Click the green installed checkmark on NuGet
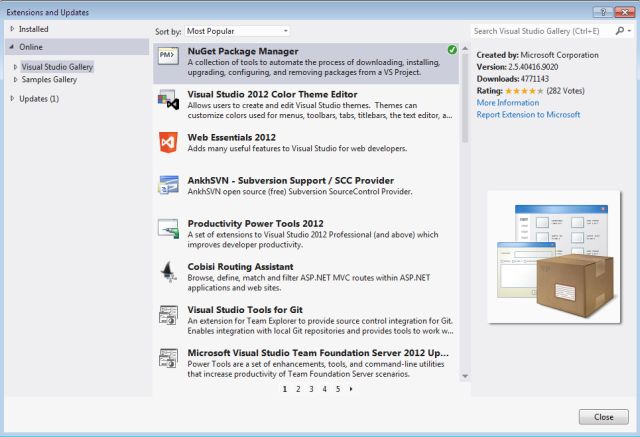The width and height of the screenshot is (640, 437). [452, 50]
